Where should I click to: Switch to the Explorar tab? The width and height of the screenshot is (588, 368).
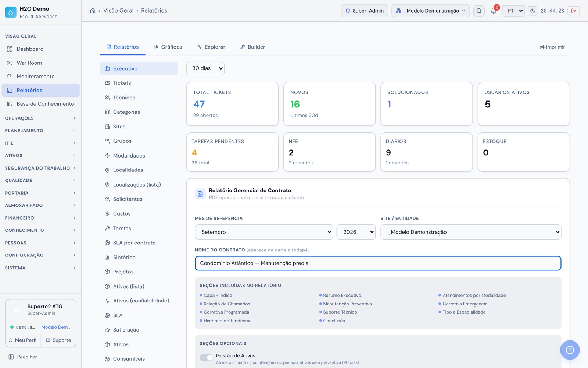211,47
